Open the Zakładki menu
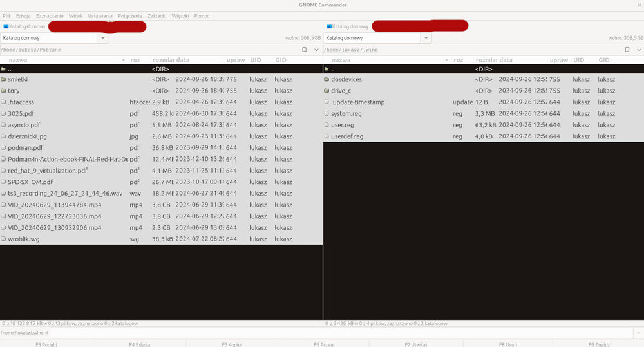Screen dimensions: 644x347 click(156, 15)
